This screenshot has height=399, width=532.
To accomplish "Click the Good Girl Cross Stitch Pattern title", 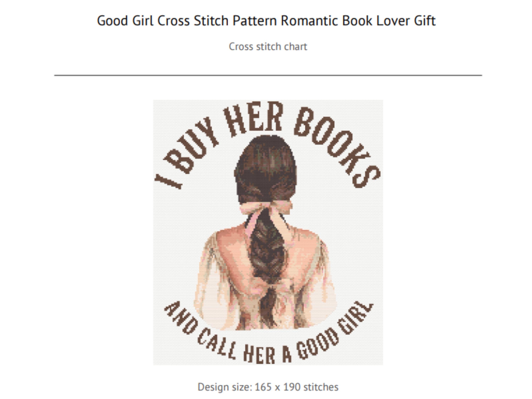I will (266, 21).
